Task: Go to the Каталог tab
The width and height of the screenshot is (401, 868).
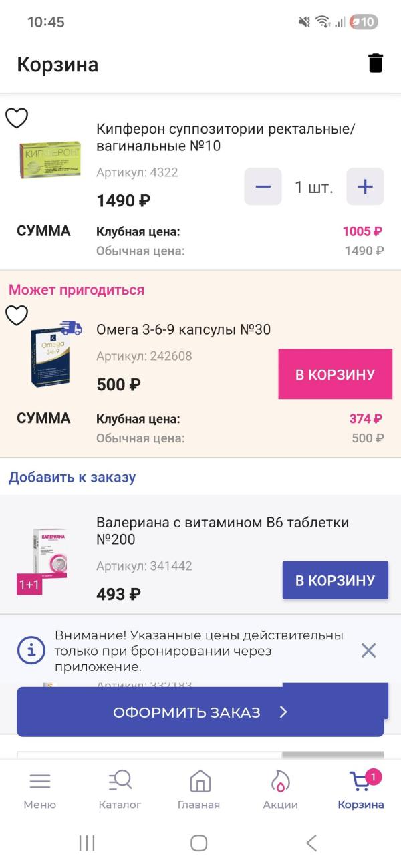Action: (x=120, y=789)
